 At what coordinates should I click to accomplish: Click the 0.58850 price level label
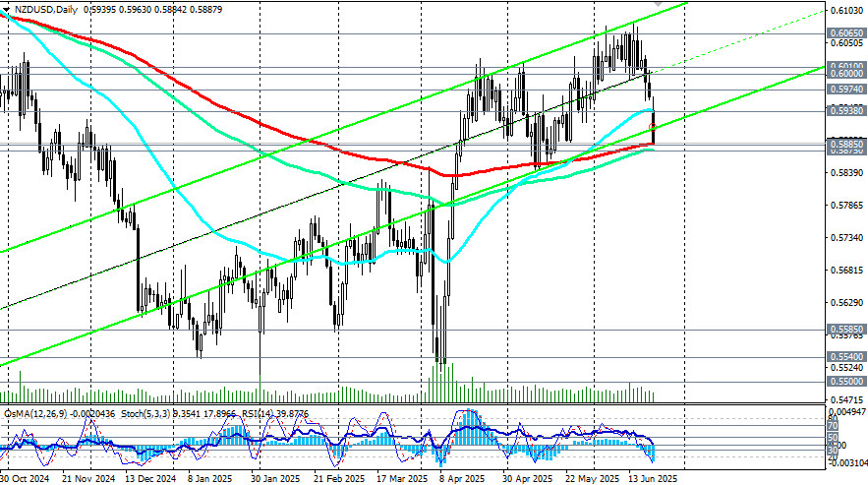846,143
